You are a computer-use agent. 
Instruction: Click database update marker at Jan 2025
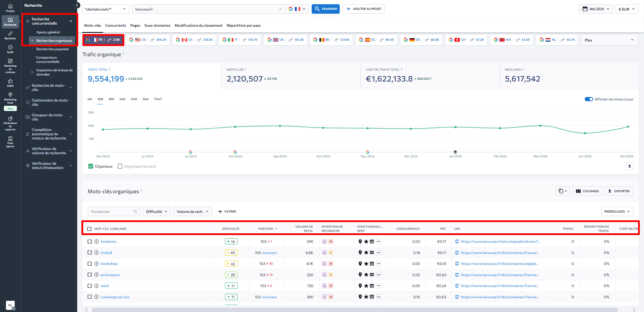[455, 152]
